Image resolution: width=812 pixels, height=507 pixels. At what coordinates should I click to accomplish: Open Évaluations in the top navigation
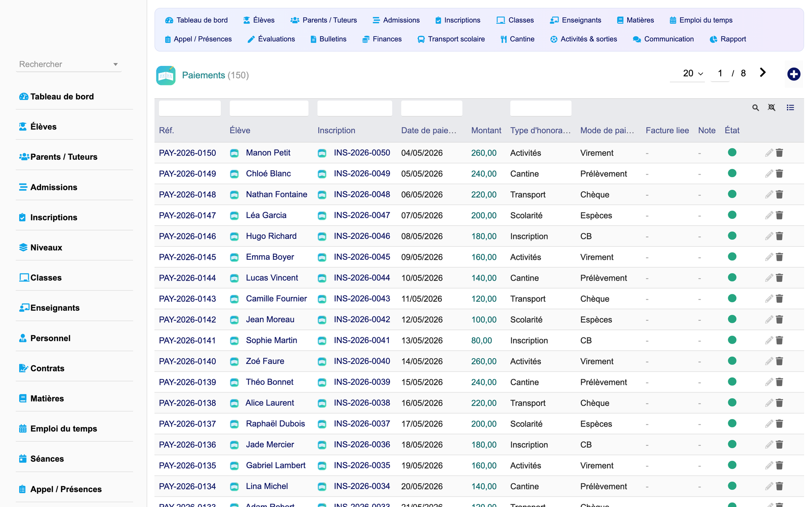[271, 39]
